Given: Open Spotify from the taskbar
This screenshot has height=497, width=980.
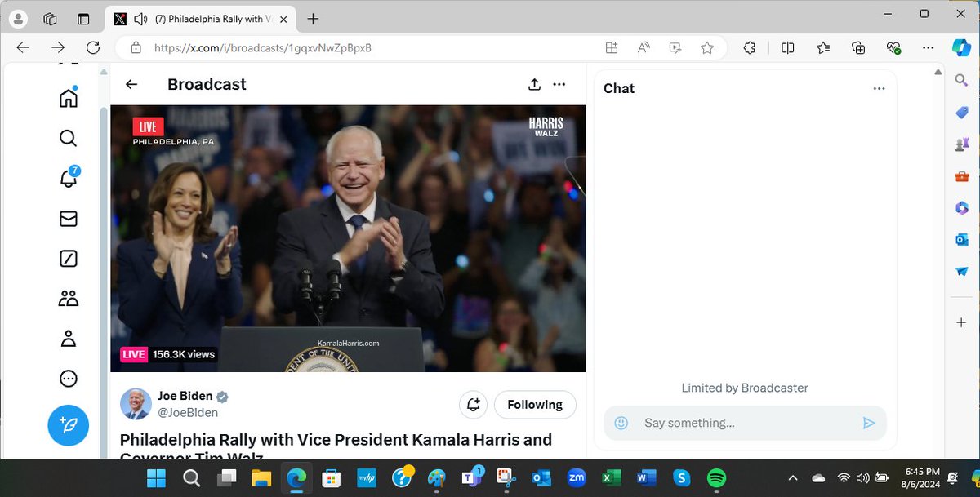Looking at the screenshot, I should click(716, 478).
